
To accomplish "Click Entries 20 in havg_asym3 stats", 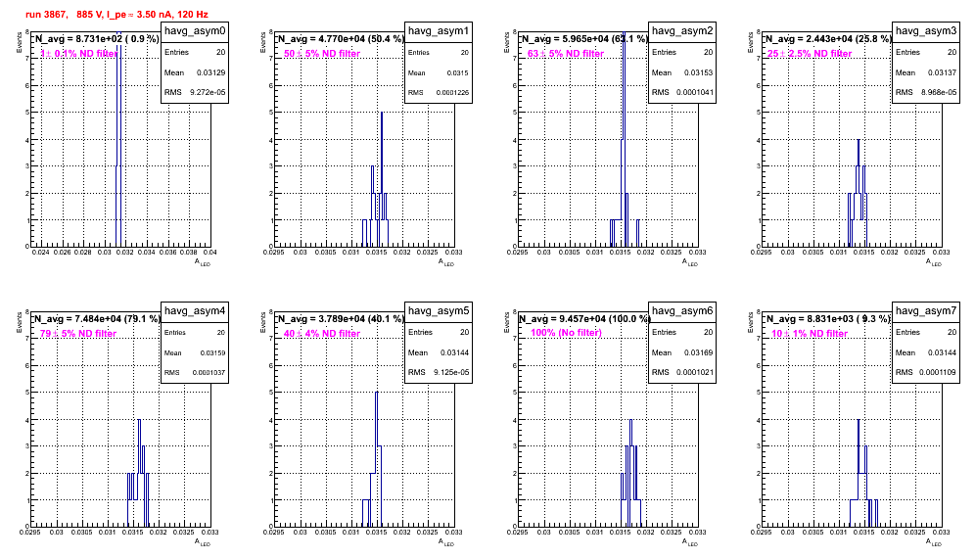I will pyautogui.click(x=926, y=52).
